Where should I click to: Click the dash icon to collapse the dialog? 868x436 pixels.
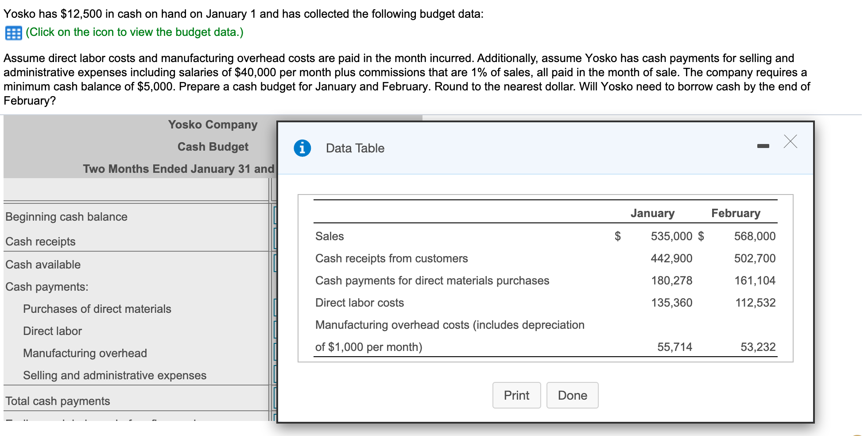pyautogui.click(x=763, y=144)
